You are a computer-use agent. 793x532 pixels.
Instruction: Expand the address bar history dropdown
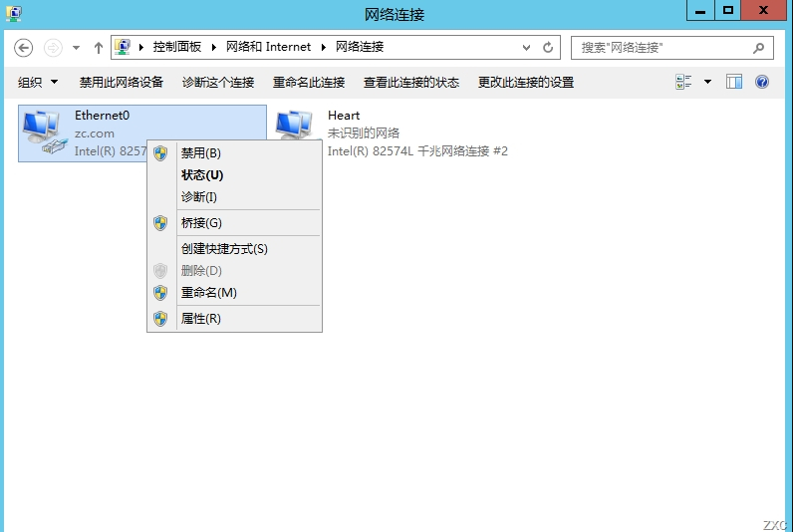526,48
